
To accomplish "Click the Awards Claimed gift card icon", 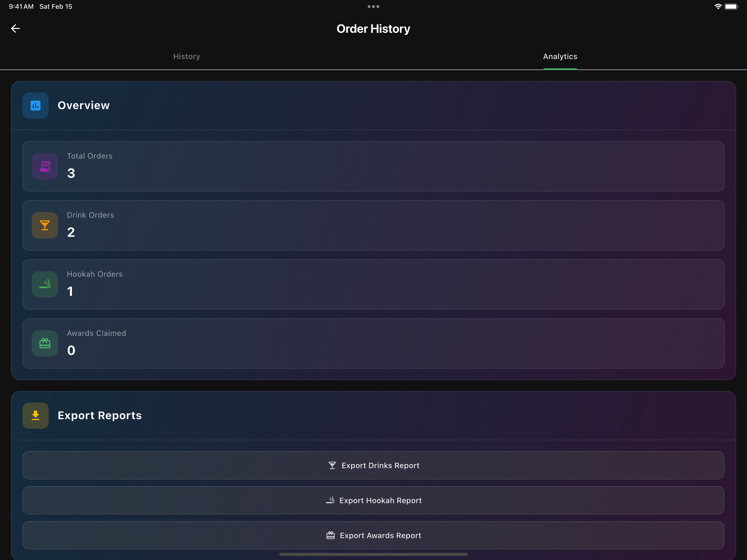I will click(x=45, y=343).
